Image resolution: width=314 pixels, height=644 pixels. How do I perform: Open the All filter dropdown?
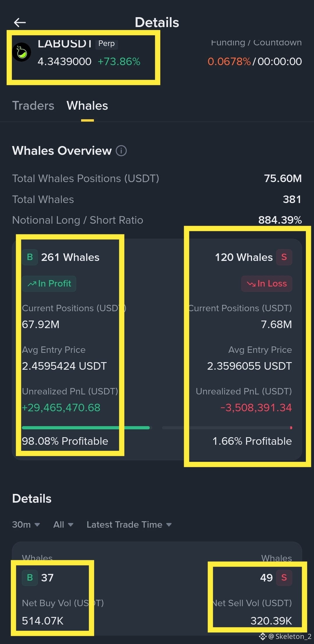pyautogui.click(x=63, y=524)
